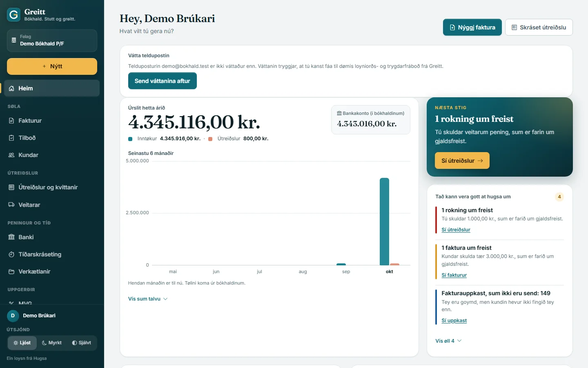
Task: Expand Vís sum talvu
Action: point(148,299)
